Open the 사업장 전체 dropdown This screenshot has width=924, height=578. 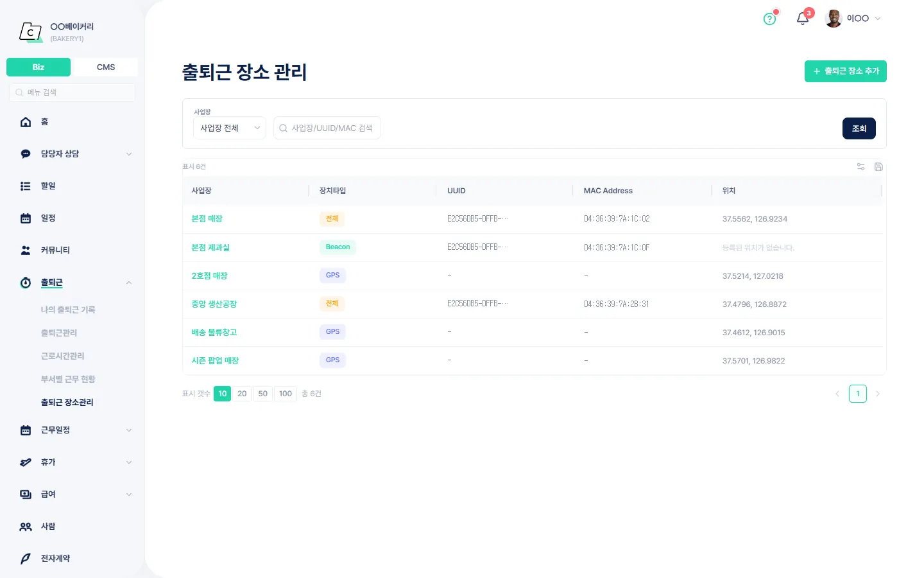tap(230, 128)
